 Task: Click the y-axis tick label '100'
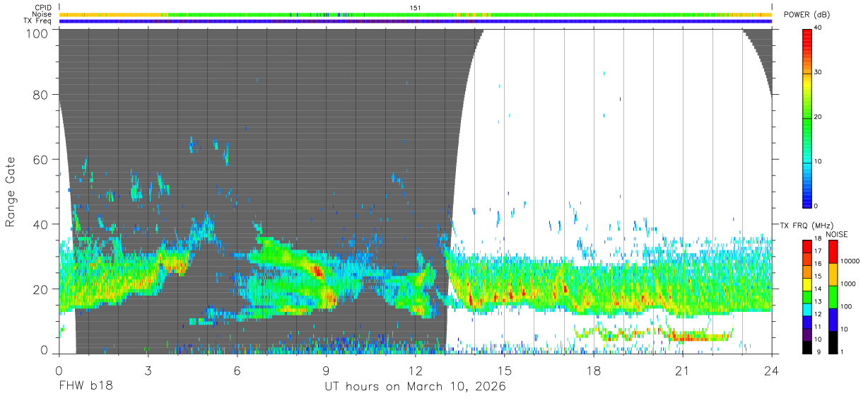tap(37, 33)
